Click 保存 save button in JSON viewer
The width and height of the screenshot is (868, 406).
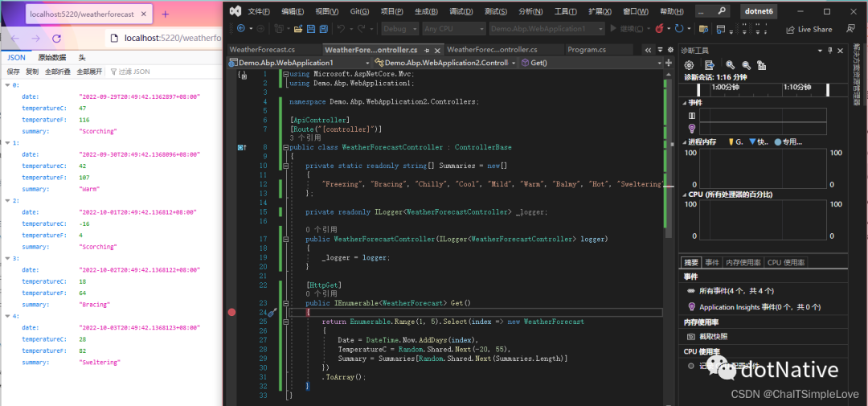(13, 72)
